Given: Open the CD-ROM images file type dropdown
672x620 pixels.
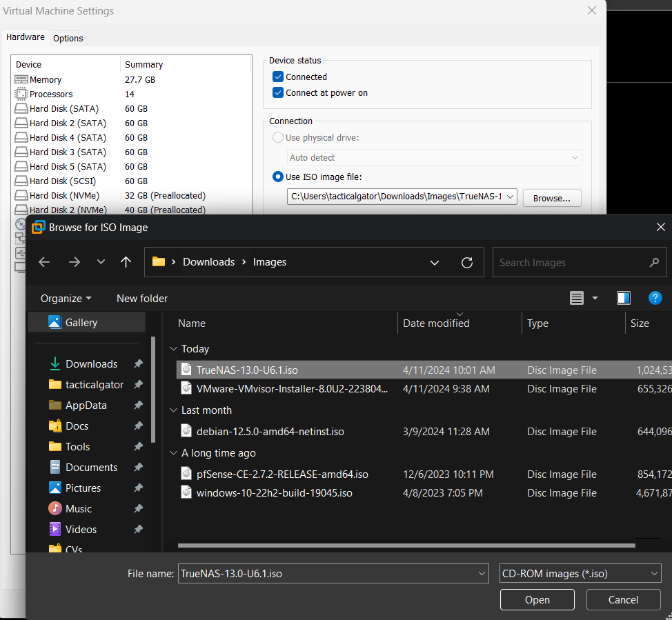Looking at the screenshot, I should [x=580, y=573].
